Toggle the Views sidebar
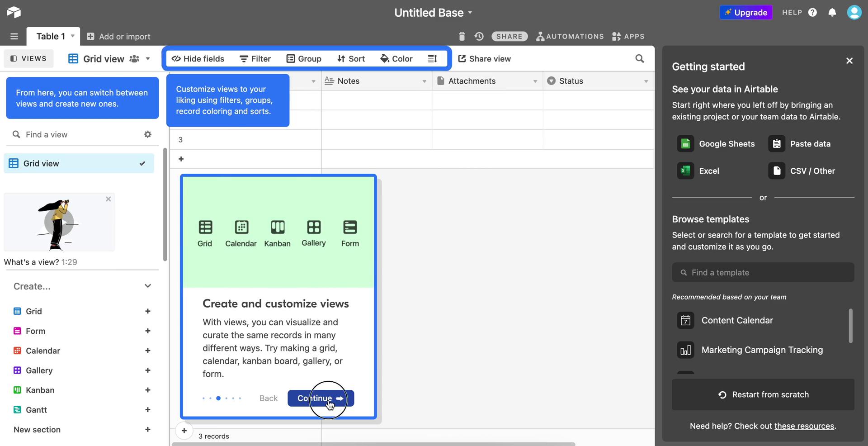This screenshot has width=868, height=446. coord(28,58)
